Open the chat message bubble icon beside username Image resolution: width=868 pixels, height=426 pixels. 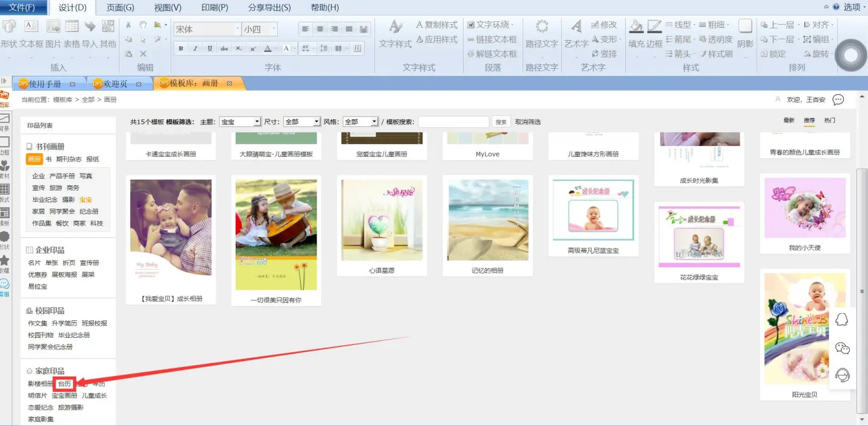pyautogui.click(x=838, y=100)
